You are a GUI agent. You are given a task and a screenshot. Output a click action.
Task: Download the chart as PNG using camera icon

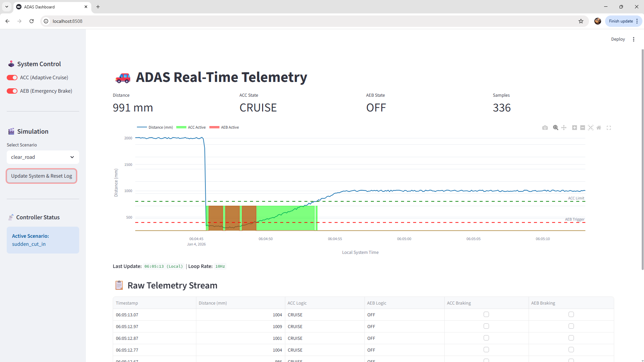[x=545, y=128]
